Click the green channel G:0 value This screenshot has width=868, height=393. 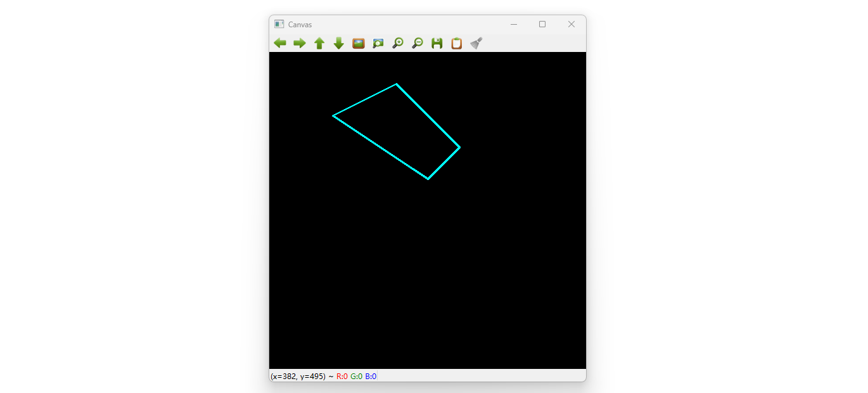point(356,376)
